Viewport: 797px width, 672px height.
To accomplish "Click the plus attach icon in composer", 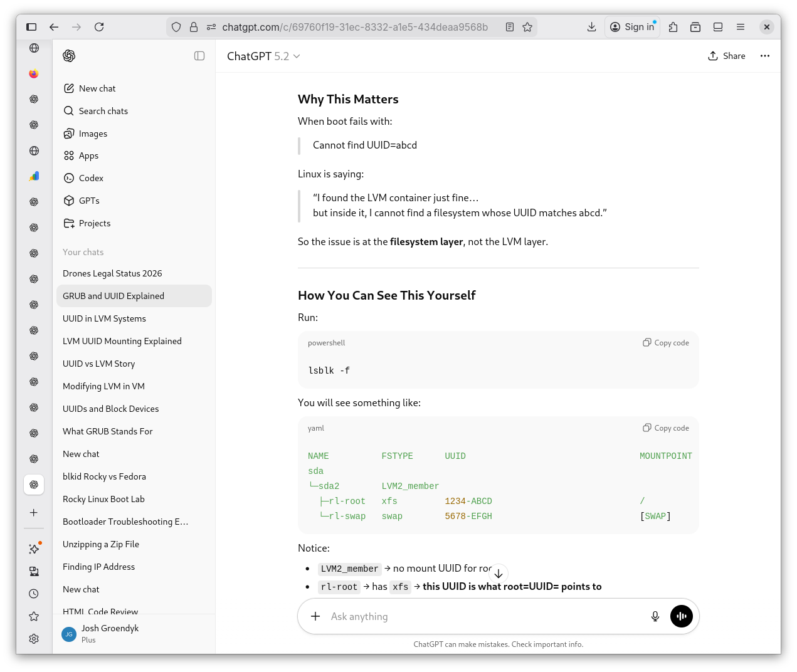I will (x=315, y=616).
